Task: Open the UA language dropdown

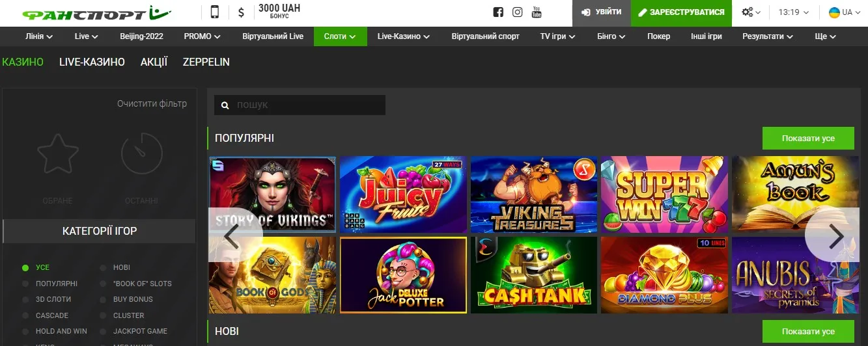Action: [843, 12]
